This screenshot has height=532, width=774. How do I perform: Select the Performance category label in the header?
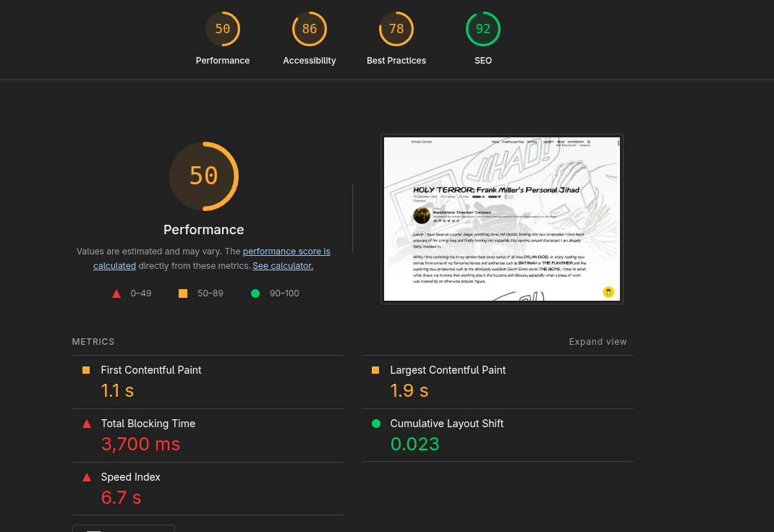[223, 61]
